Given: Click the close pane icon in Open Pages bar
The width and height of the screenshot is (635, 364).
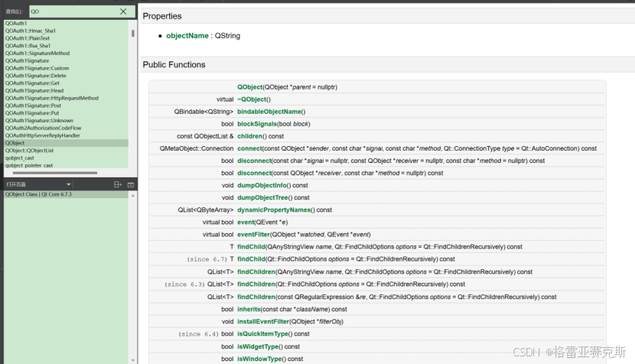Looking at the screenshot, I should 131,184.
